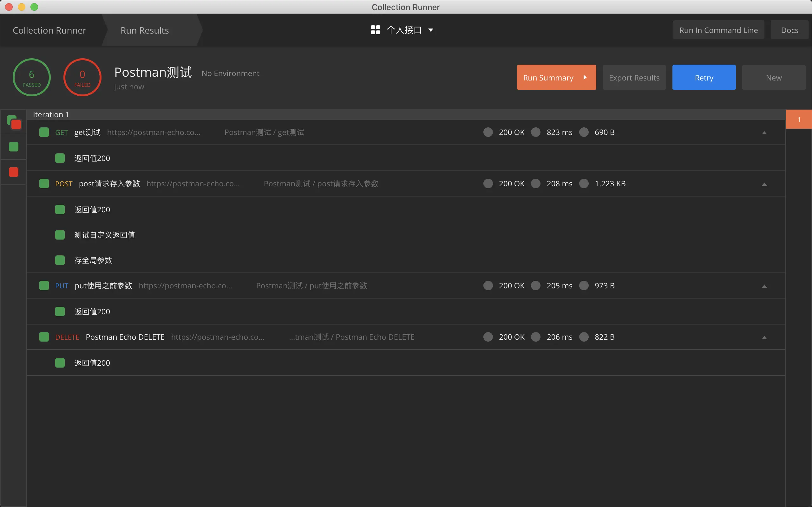The width and height of the screenshot is (812, 507).
Task: Collapse the GET get测试 request row
Action: [x=764, y=133]
